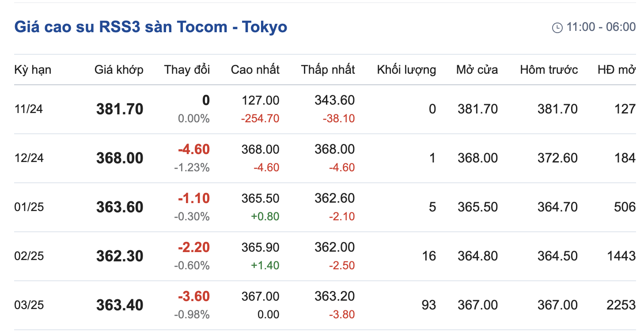644x332 pixels.
Task: Click the Giá khớp column header
Action: coord(119,70)
